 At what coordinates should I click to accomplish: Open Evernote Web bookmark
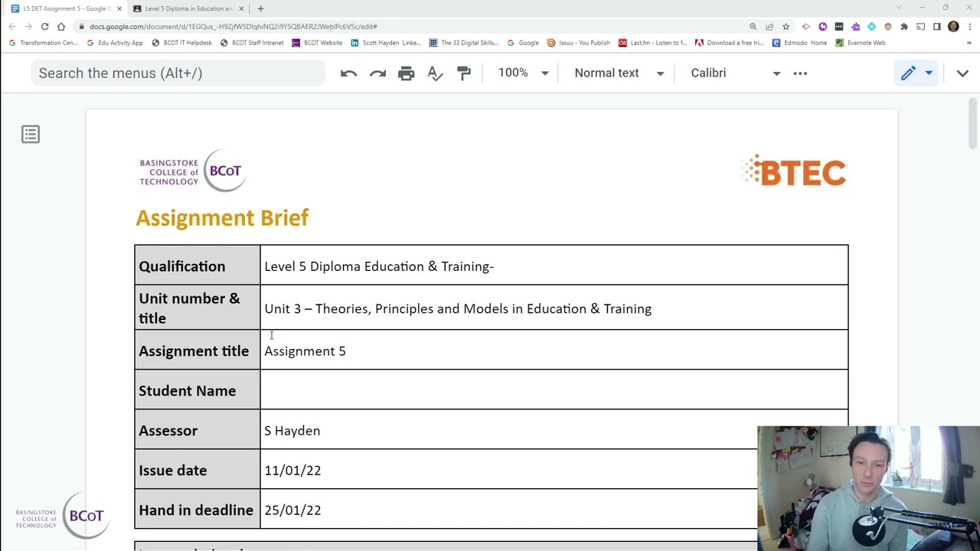[861, 43]
